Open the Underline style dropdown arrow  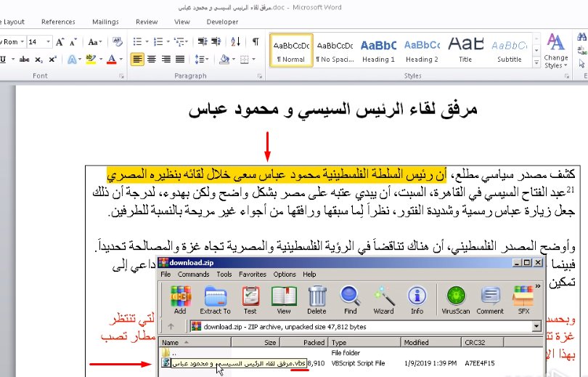pyautogui.click(x=13, y=60)
